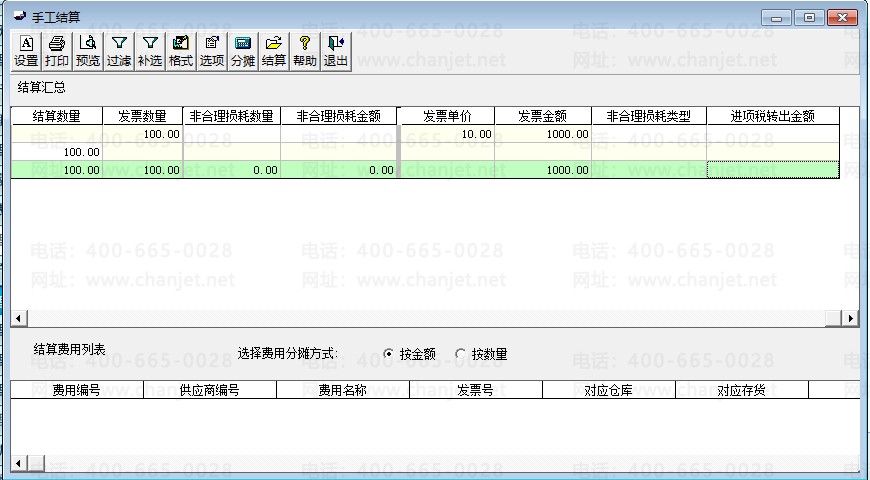The width and height of the screenshot is (870, 480).
Task: Open the 帮助 help icon
Action: 305,51
